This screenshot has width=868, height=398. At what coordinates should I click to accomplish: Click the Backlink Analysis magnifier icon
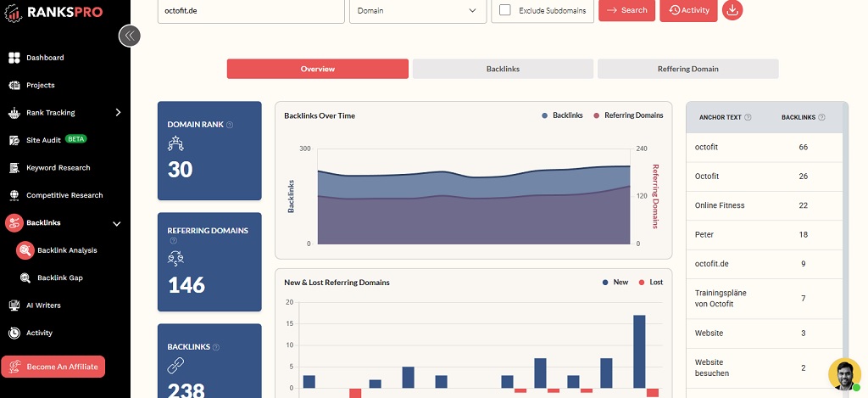click(x=25, y=250)
